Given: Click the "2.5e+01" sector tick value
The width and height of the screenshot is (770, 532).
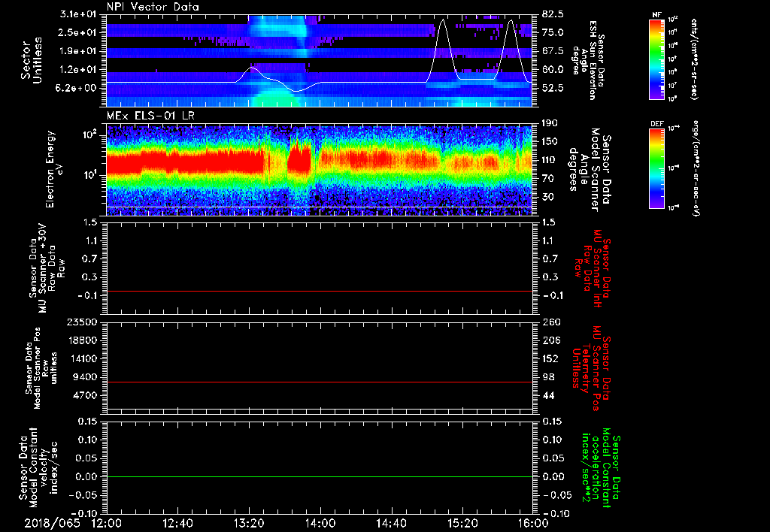Looking at the screenshot, I should (77, 32).
